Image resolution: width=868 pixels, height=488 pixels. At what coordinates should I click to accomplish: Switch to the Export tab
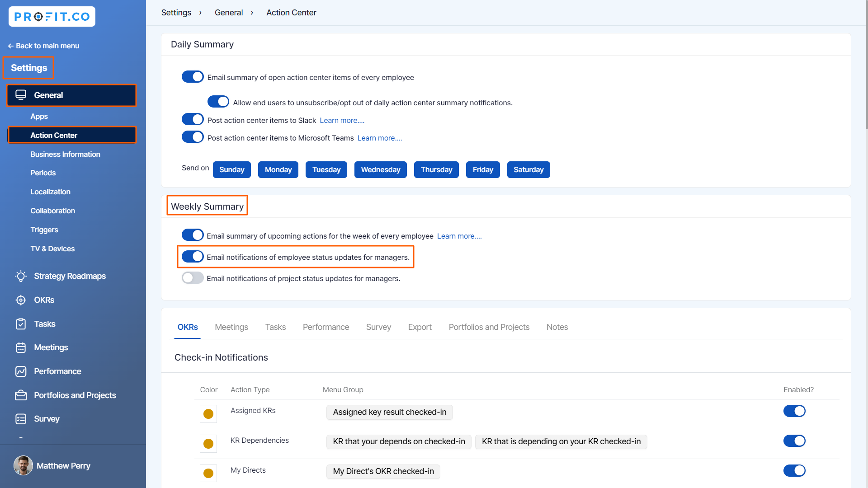pos(420,327)
